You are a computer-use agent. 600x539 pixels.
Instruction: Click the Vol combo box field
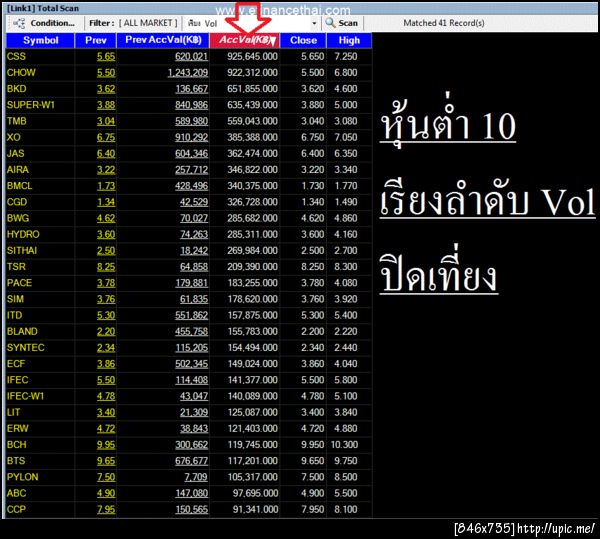click(x=252, y=23)
